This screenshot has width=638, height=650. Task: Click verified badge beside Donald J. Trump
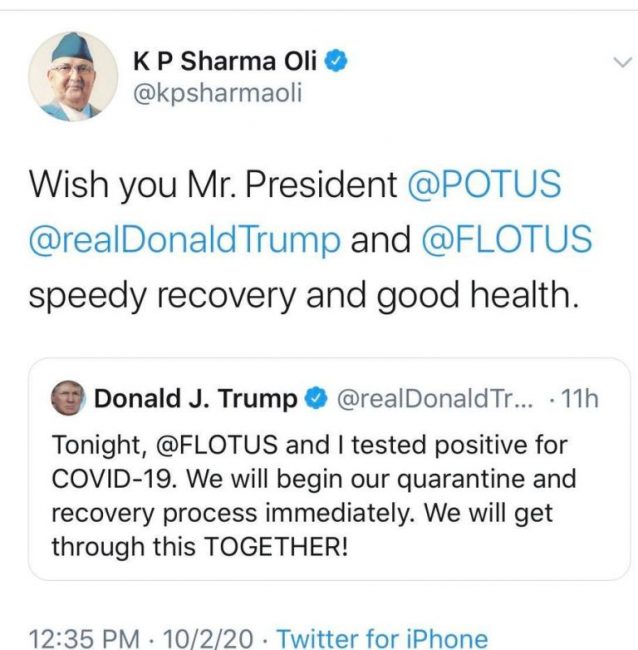coord(314,399)
